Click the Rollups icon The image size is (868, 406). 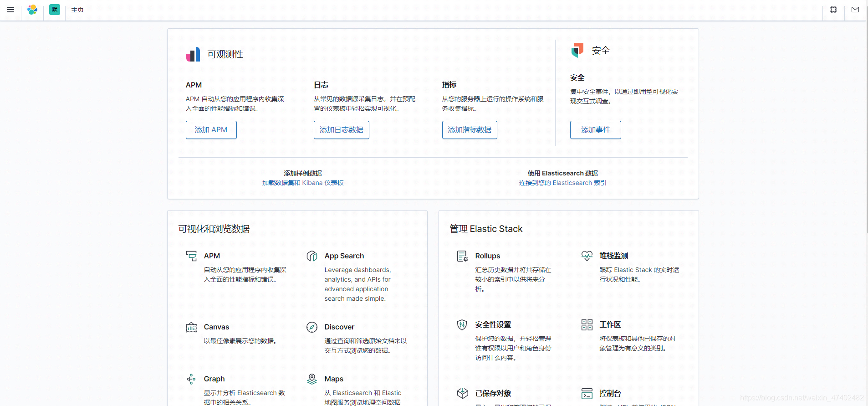(x=463, y=256)
